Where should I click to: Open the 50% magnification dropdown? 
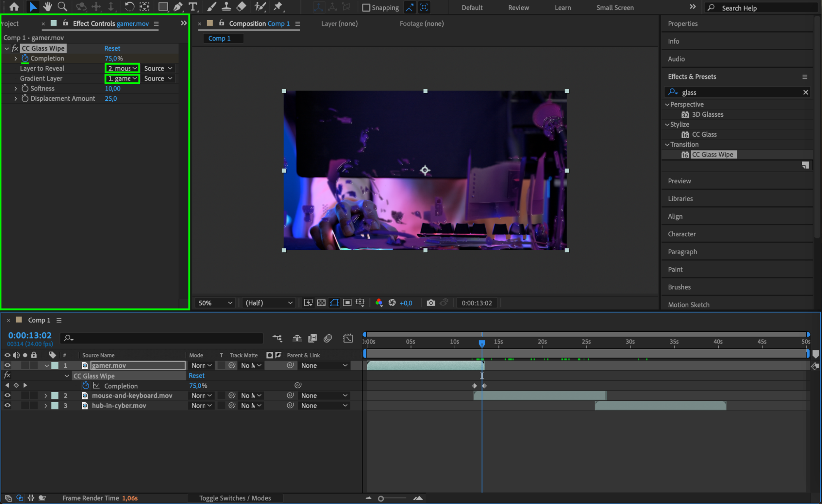point(215,303)
